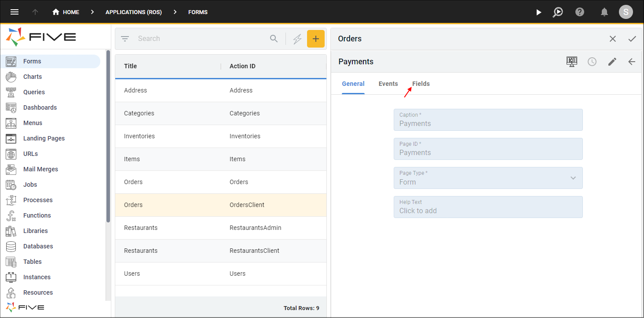Select the Items form row
Screen dimensions: 644x318
pyautogui.click(x=221, y=159)
